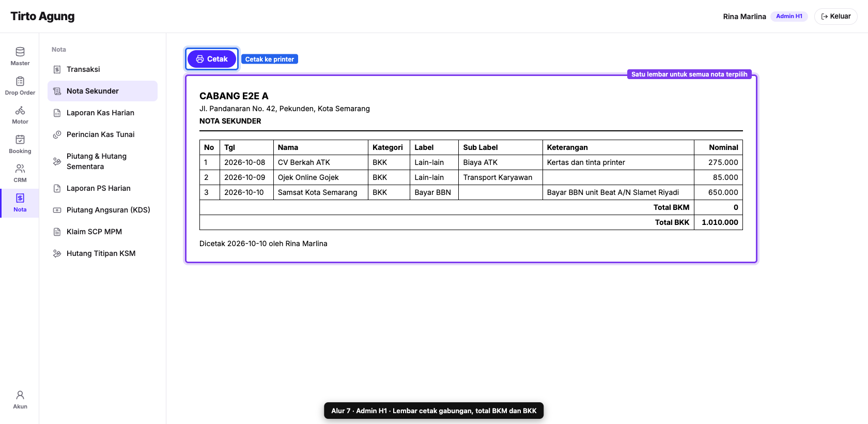Open Laporan Kas Harian menu item
Viewport: 868px width, 424px height.
pyautogui.click(x=102, y=113)
